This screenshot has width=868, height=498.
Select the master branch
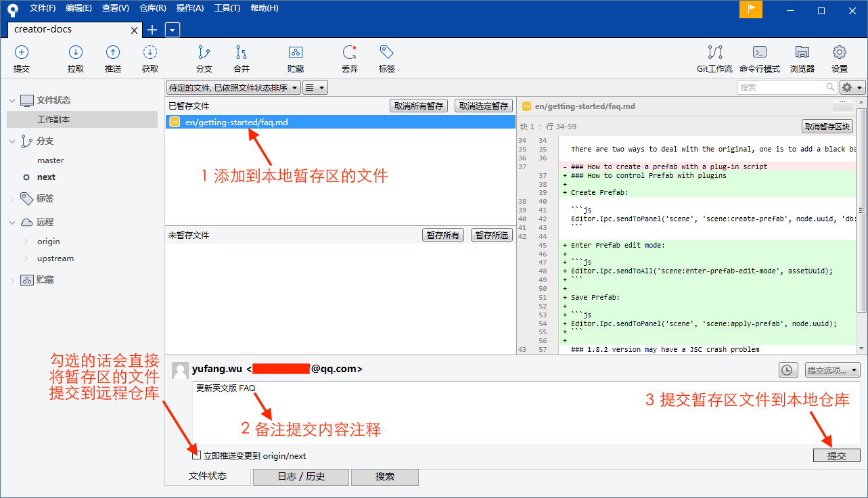[51, 160]
